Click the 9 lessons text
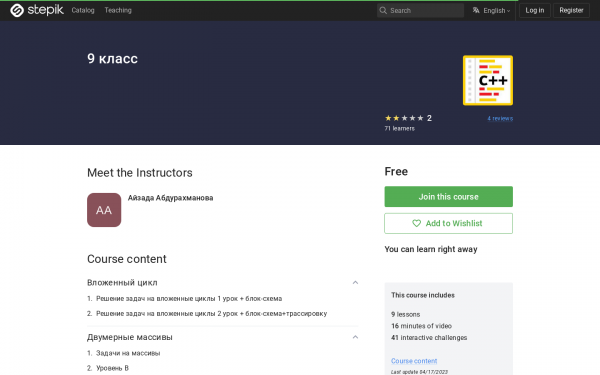The height and width of the screenshot is (375, 600). [406, 314]
